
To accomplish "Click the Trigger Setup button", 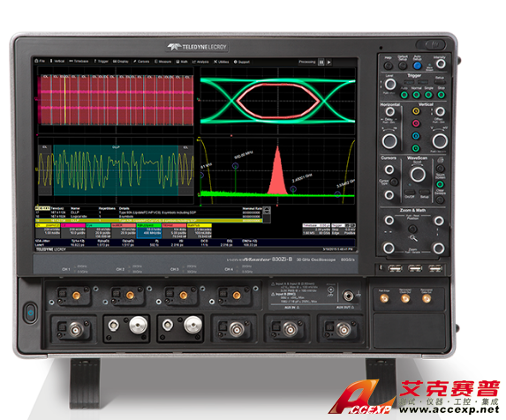I will point(440,82).
